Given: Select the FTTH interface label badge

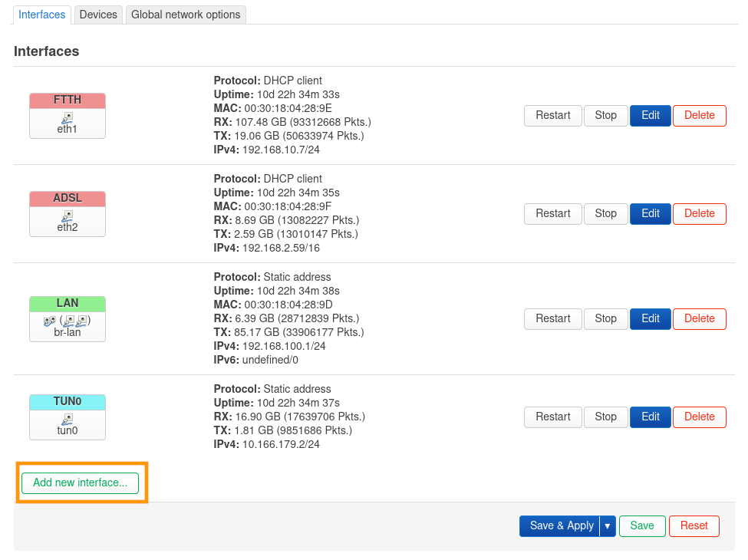Looking at the screenshot, I should point(68,100).
